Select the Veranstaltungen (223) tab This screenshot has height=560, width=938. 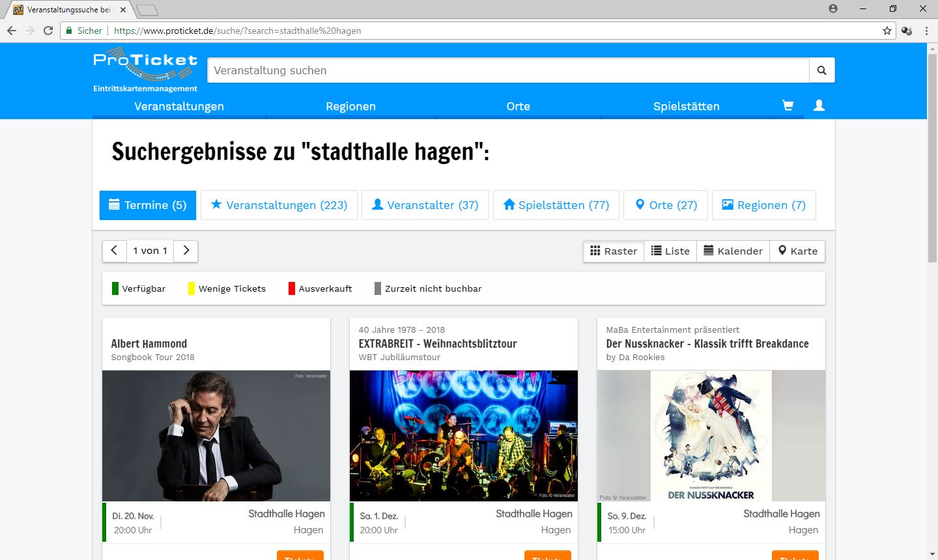point(279,205)
